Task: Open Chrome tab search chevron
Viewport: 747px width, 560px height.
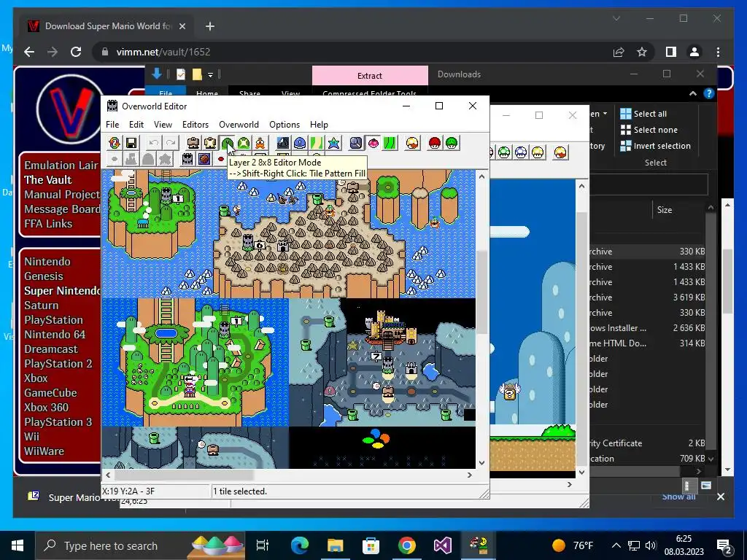Action: click(616, 18)
